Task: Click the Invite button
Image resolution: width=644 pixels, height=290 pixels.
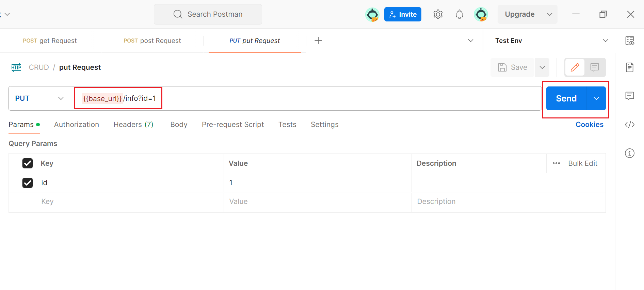Action: pyautogui.click(x=403, y=14)
